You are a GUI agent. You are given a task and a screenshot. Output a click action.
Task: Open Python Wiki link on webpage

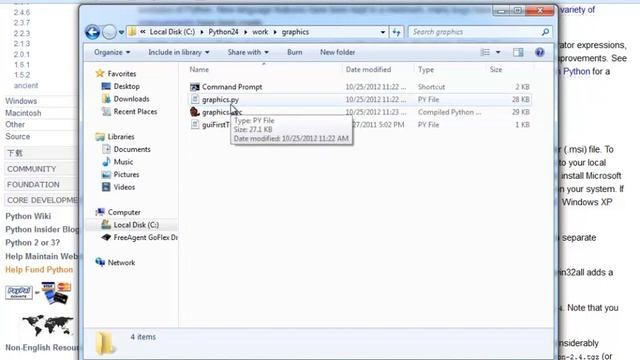point(28,216)
